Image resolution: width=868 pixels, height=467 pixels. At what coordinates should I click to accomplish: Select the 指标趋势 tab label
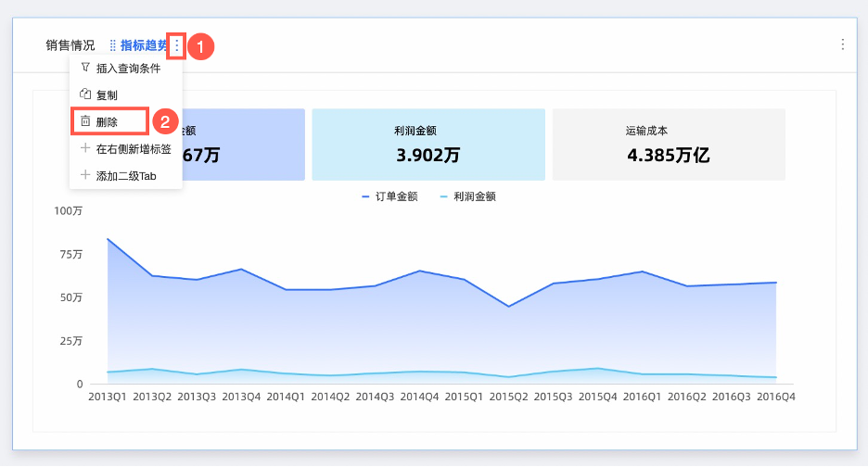pos(145,45)
